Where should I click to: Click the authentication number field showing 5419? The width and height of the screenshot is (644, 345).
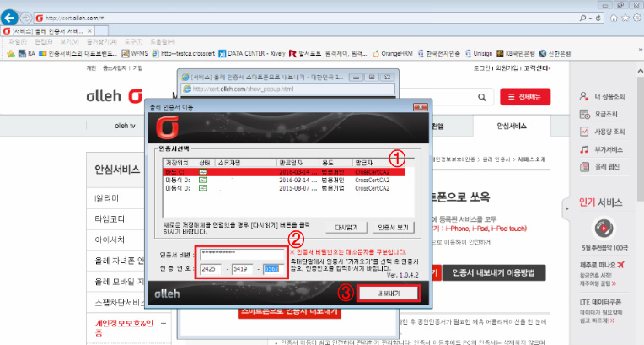tap(242, 269)
